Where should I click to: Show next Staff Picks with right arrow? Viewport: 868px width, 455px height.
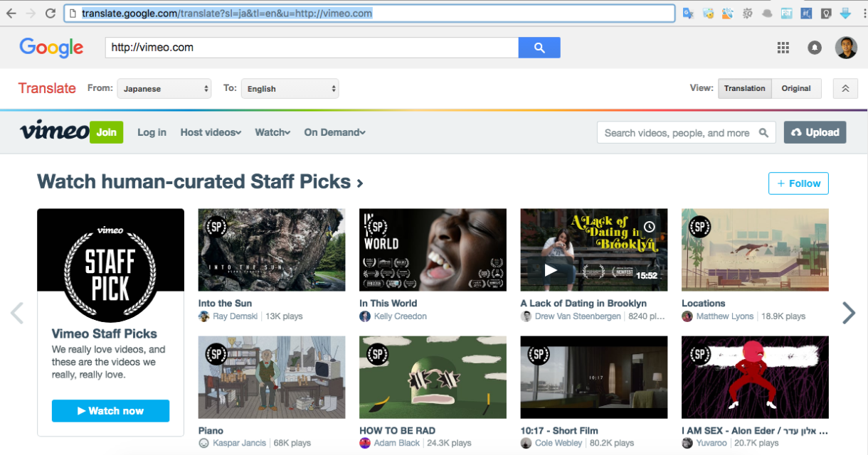click(x=849, y=313)
